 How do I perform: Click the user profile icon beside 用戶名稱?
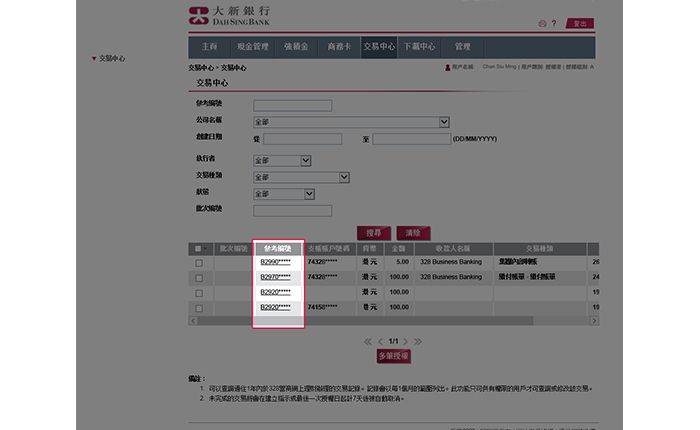click(447, 67)
